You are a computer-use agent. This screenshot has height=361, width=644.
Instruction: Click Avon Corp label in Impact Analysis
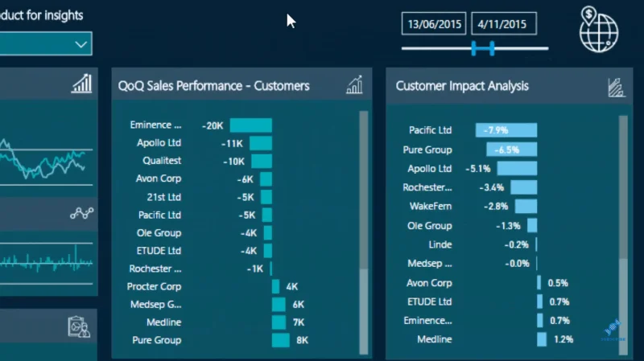pos(429,283)
